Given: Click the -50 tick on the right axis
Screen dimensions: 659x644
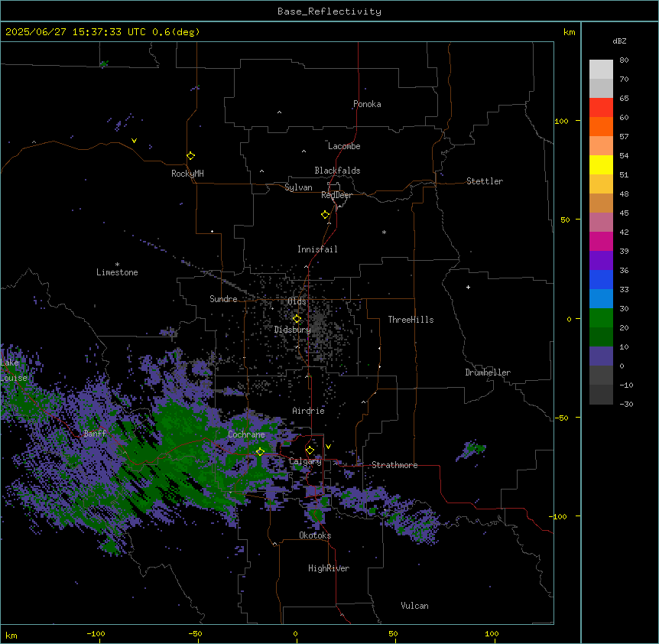Looking at the screenshot, I should [x=561, y=418].
